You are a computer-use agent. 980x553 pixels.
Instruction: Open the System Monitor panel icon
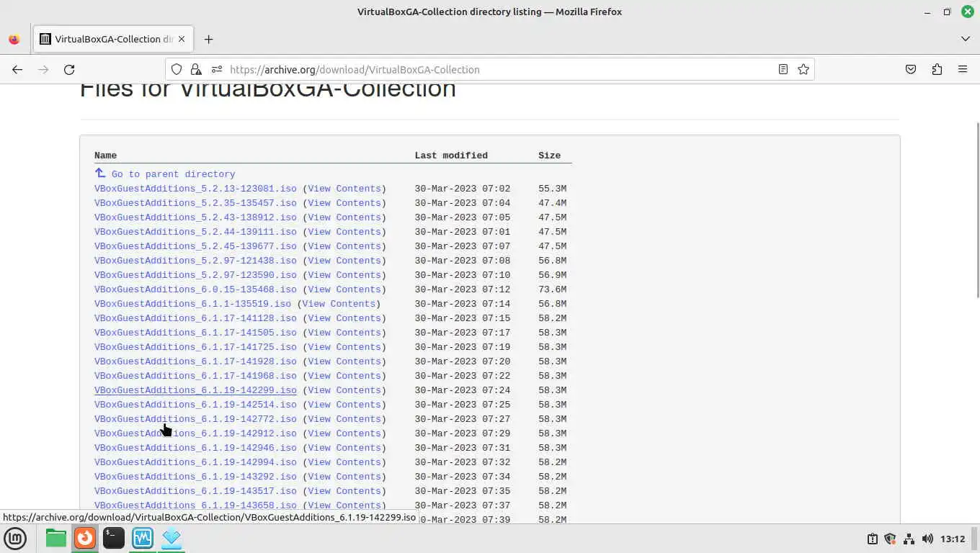click(143, 538)
